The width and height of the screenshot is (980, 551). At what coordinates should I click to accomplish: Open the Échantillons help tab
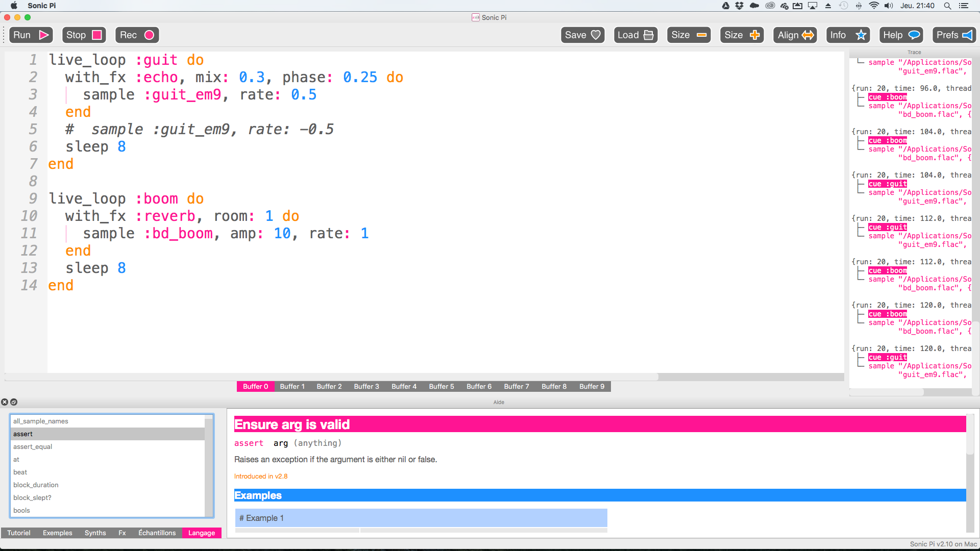click(157, 533)
